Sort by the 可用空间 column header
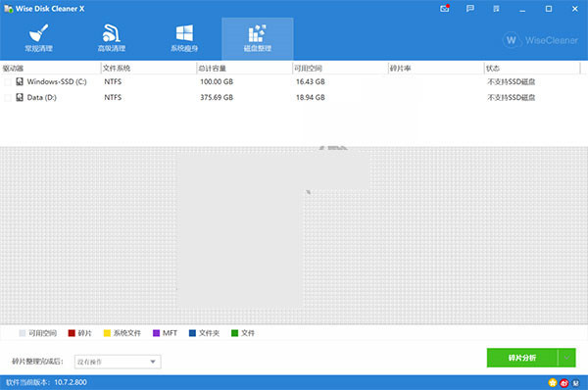 coord(340,69)
